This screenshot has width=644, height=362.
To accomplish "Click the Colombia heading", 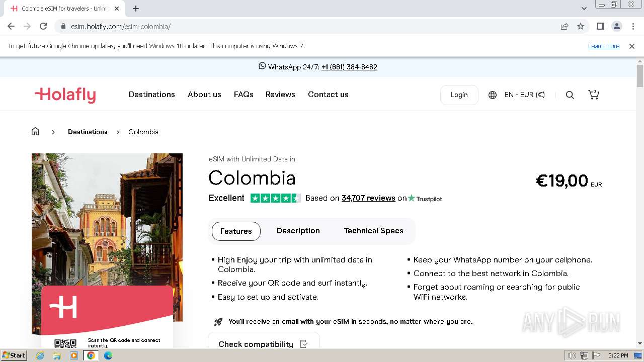I will point(252,178).
